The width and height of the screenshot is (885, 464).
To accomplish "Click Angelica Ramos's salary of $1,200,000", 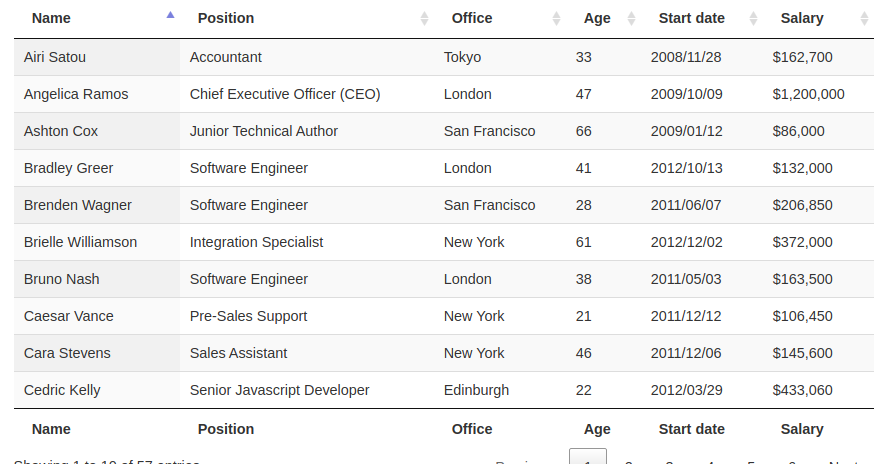I will click(x=808, y=94).
